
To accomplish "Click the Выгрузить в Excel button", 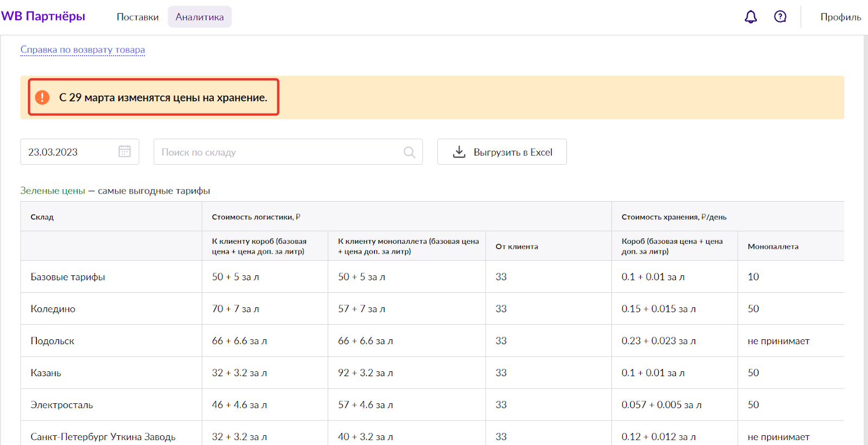I will [x=502, y=152].
